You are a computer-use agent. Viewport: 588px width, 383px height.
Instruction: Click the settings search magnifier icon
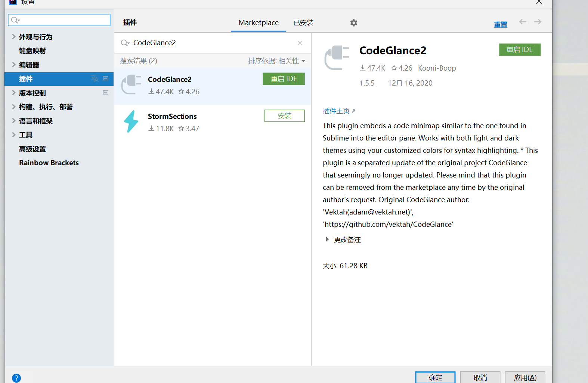coord(15,20)
